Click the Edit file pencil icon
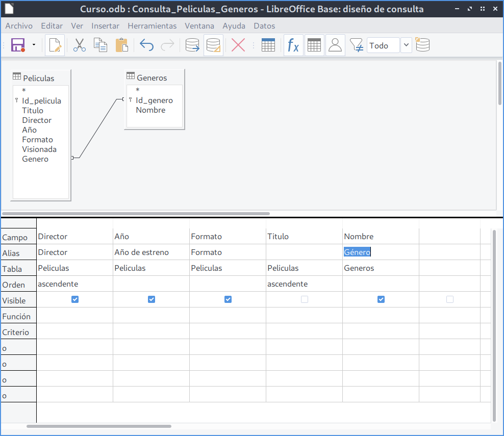 (55, 45)
